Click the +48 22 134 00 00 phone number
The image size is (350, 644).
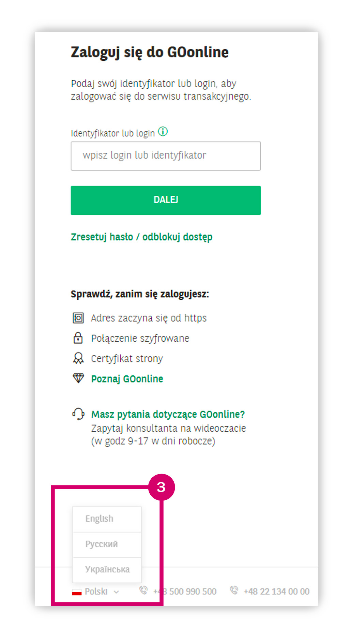click(276, 591)
